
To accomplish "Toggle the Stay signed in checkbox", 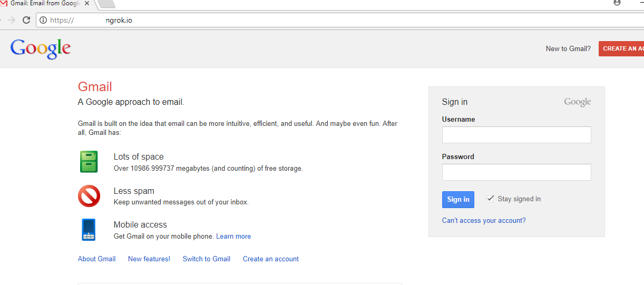I will tap(491, 199).
